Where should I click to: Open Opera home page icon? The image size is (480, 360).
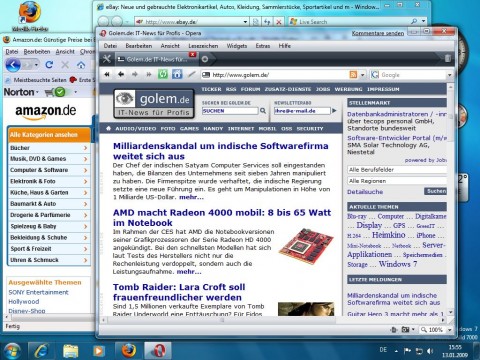point(177,74)
